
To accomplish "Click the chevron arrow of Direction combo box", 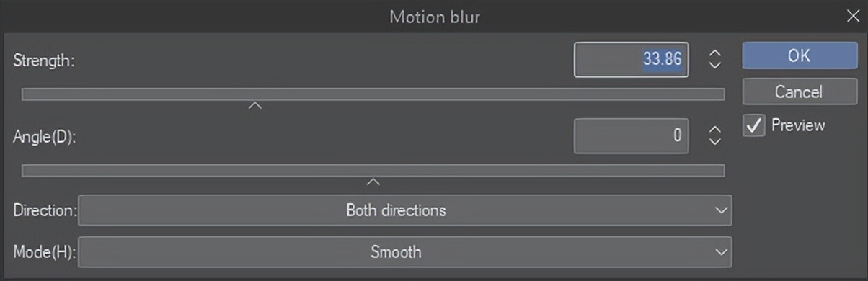I will (720, 211).
